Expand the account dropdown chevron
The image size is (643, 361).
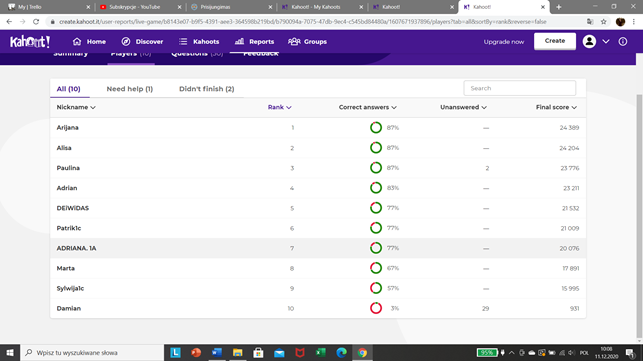point(606,41)
